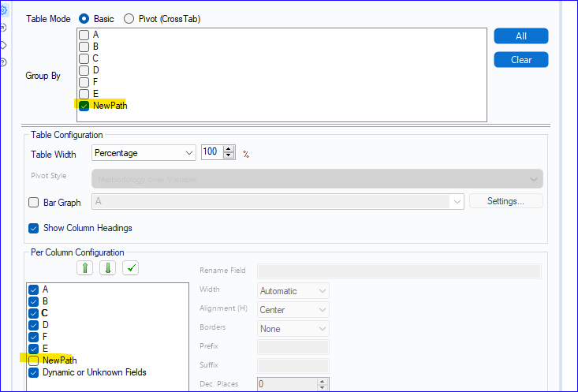
Task: Open the tag annotation icon in the sidebar
Action: [x=3, y=45]
